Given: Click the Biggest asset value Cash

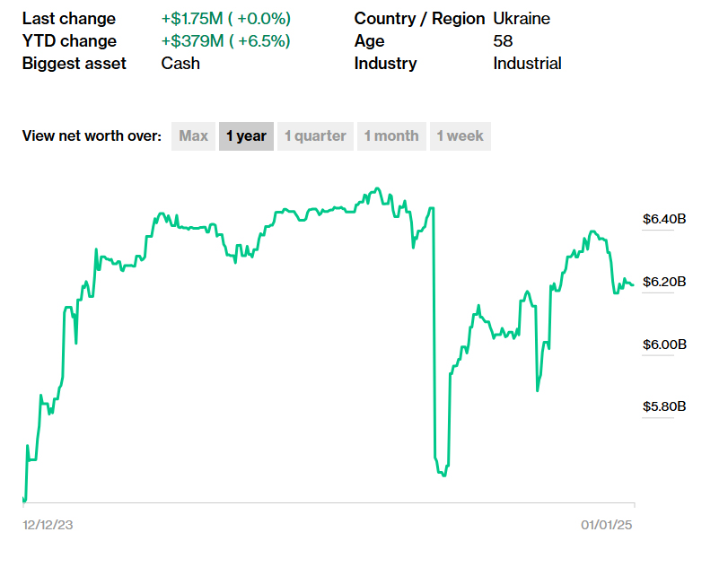Looking at the screenshot, I should click(x=180, y=64).
